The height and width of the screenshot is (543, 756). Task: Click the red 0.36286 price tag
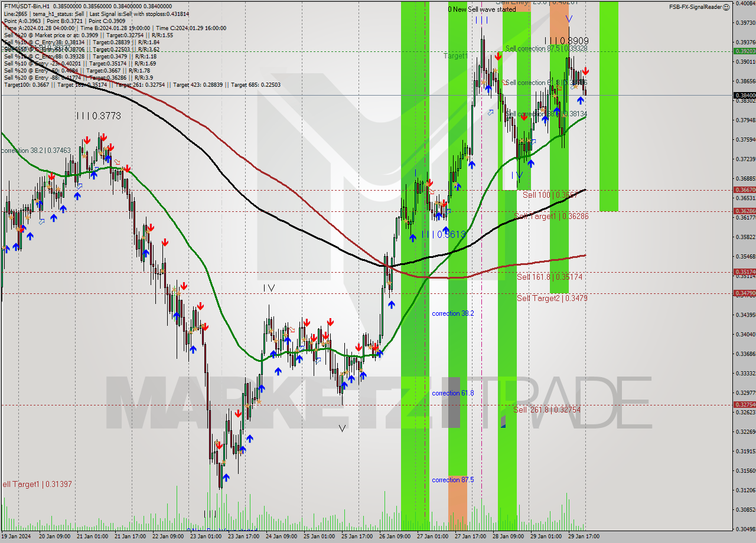(744, 211)
